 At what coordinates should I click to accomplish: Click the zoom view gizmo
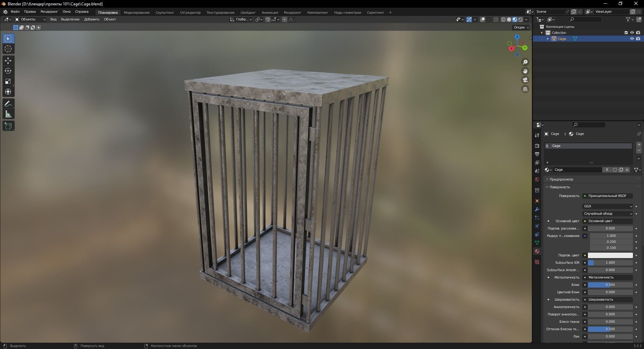pyautogui.click(x=525, y=62)
